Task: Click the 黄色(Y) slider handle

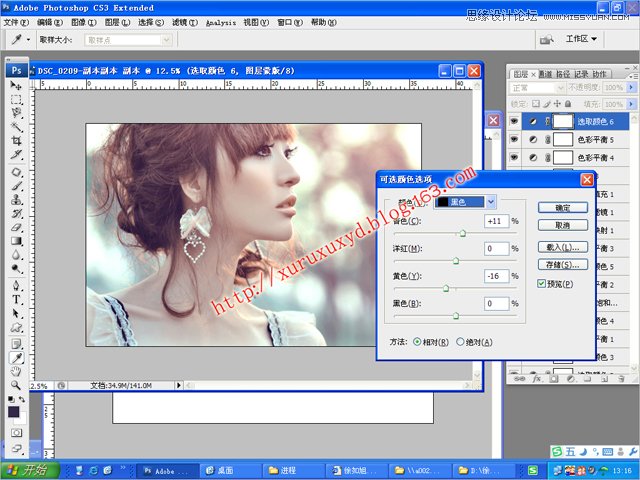Action: (446, 289)
